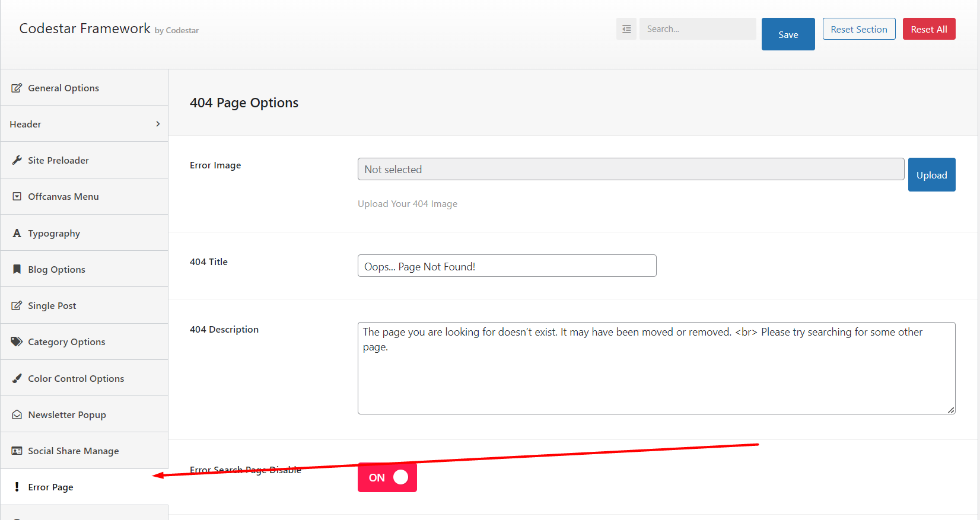The image size is (980, 520).
Task: Open the Social Share Manage section
Action: (x=73, y=451)
